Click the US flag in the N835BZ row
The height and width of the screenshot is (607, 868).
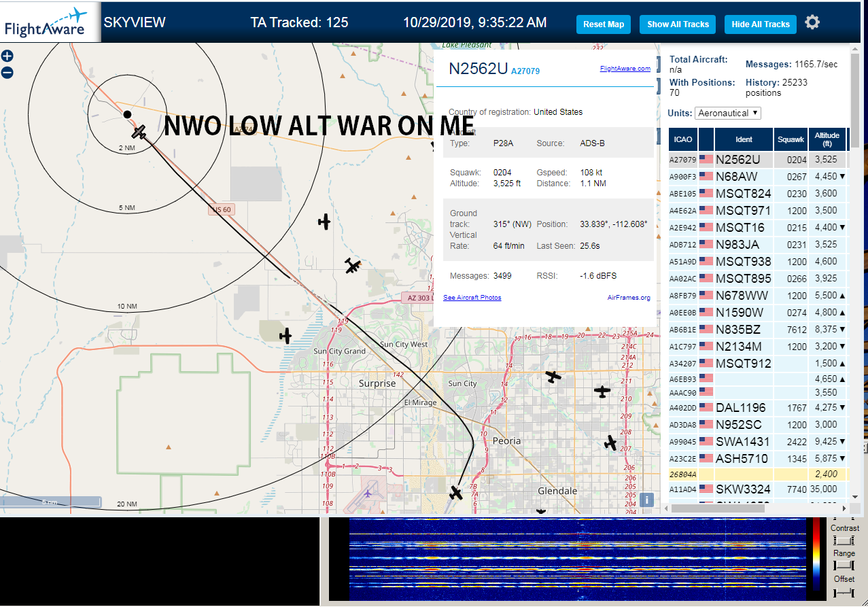pyautogui.click(x=706, y=330)
